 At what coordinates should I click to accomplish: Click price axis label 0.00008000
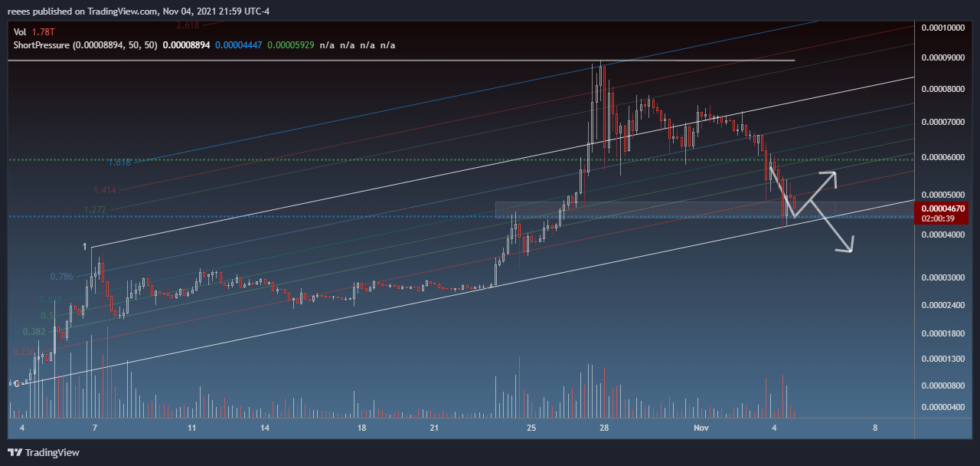click(x=943, y=90)
